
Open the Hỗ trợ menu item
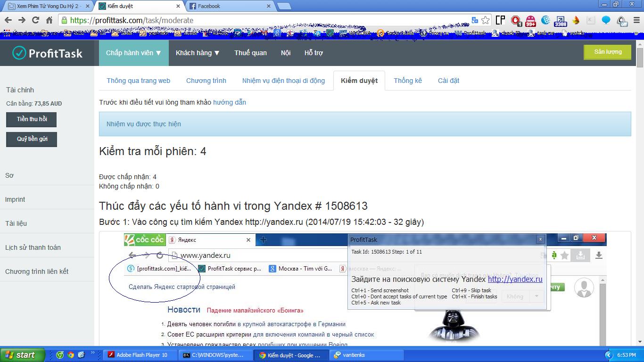coord(314,53)
